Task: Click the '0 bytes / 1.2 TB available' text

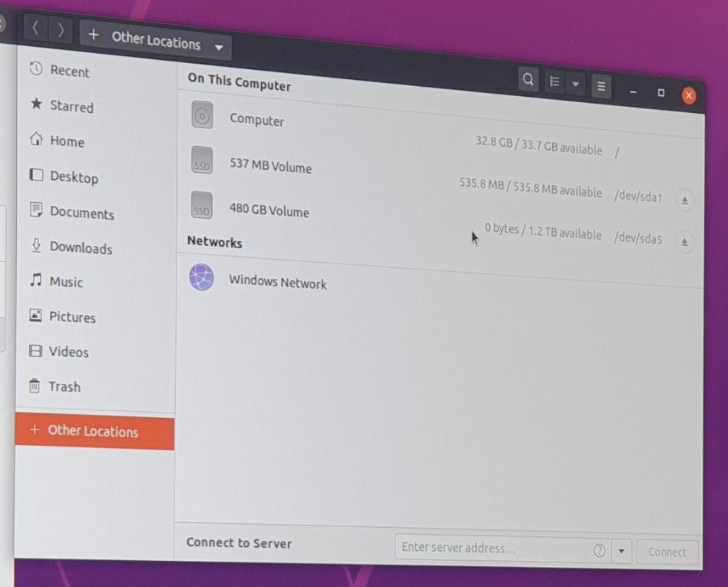Action: pyautogui.click(x=543, y=230)
